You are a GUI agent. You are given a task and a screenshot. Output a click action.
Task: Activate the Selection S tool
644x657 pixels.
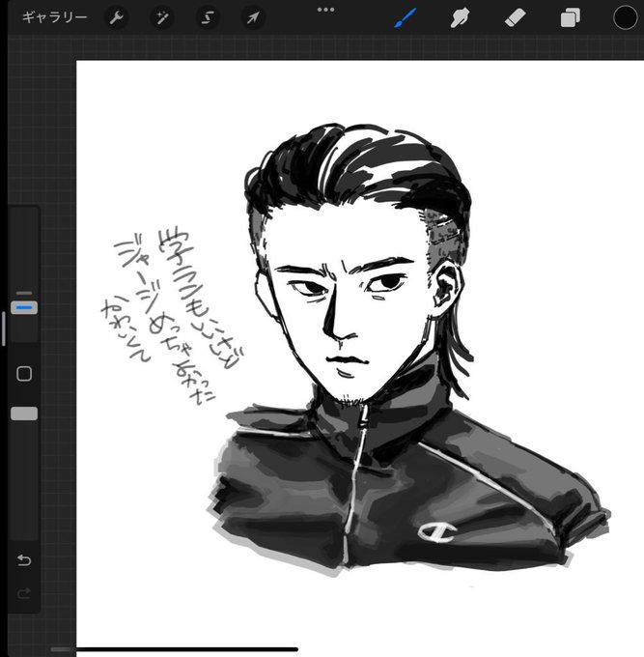[x=208, y=18]
